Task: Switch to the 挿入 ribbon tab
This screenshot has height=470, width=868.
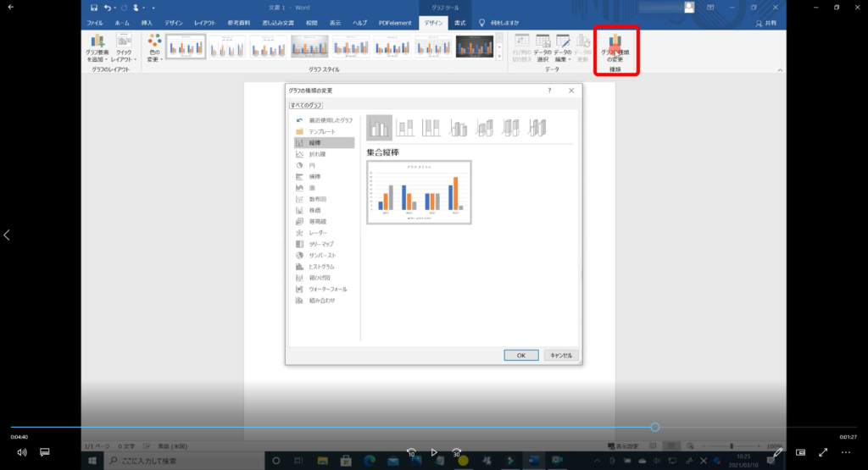Action: (x=147, y=23)
